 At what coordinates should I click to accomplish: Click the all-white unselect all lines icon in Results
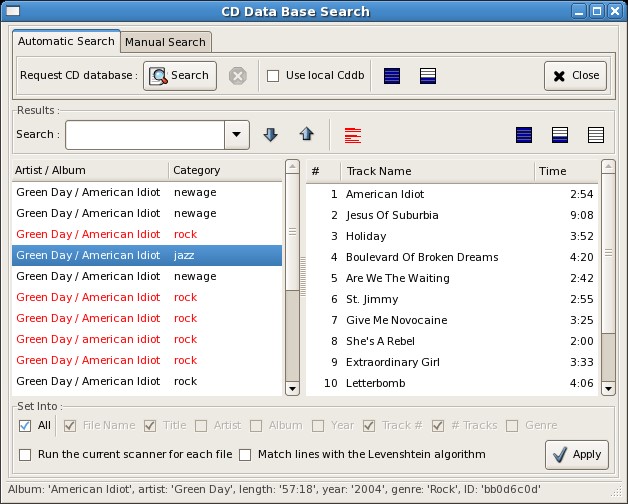(596, 135)
